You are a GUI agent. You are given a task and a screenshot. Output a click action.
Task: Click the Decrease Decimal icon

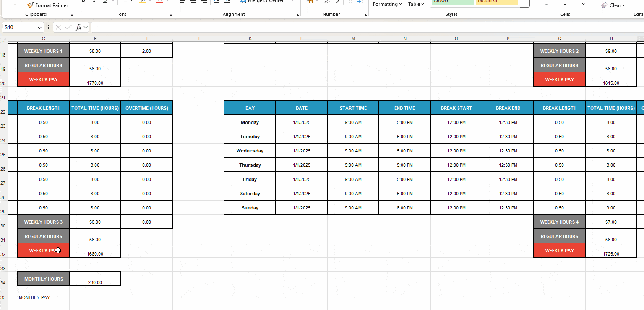(361, 2)
